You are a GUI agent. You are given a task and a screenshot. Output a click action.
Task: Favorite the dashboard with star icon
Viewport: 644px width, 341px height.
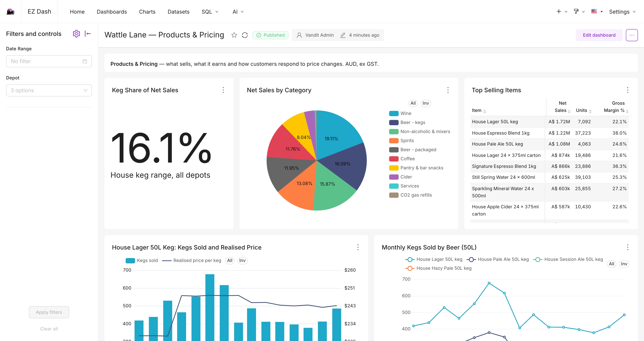click(234, 35)
